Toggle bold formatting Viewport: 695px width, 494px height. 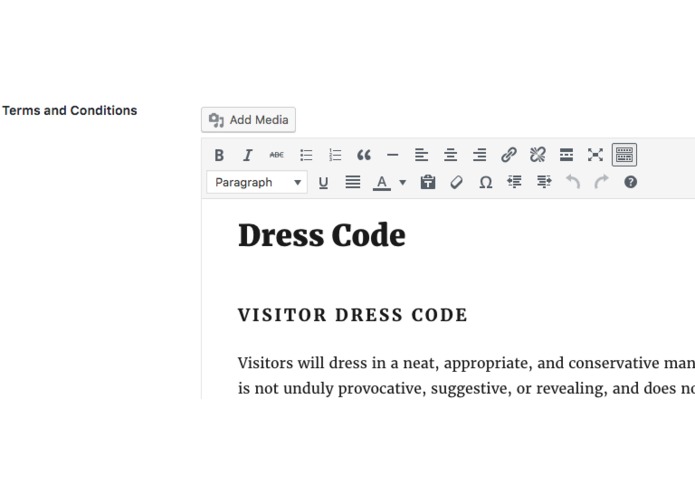[x=219, y=155]
